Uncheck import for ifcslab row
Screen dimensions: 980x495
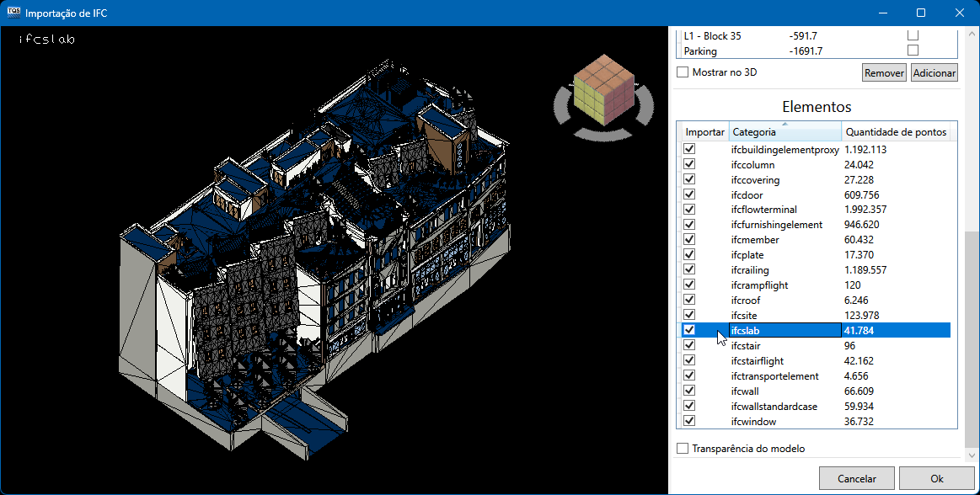(x=689, y=331)
